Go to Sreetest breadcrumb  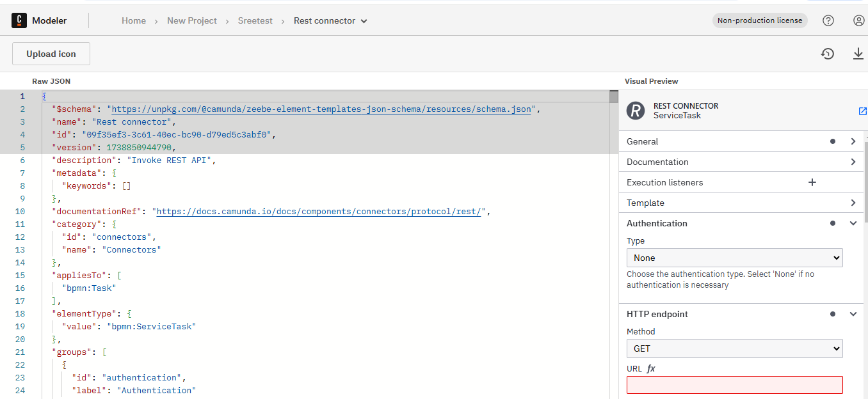pyautogui.click(x=255, y=20)
